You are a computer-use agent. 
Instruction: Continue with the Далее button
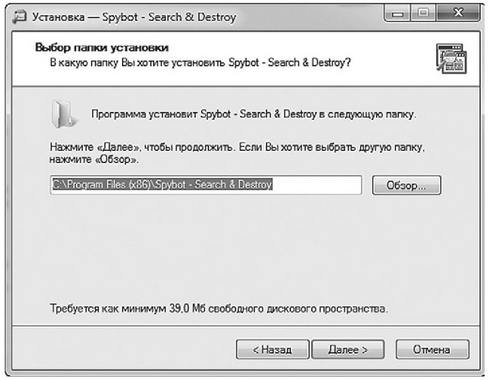[x=348, y=349]
